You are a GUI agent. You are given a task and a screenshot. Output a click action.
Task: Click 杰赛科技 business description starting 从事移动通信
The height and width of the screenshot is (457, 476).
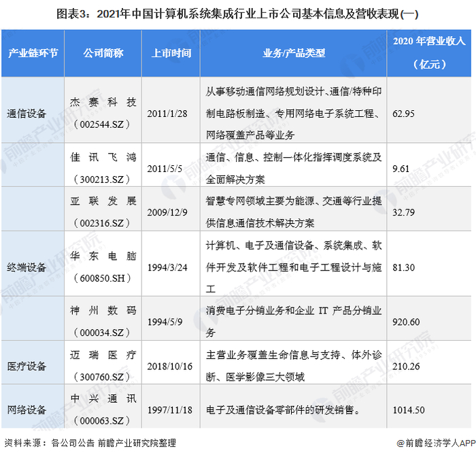tap(294, 113)
